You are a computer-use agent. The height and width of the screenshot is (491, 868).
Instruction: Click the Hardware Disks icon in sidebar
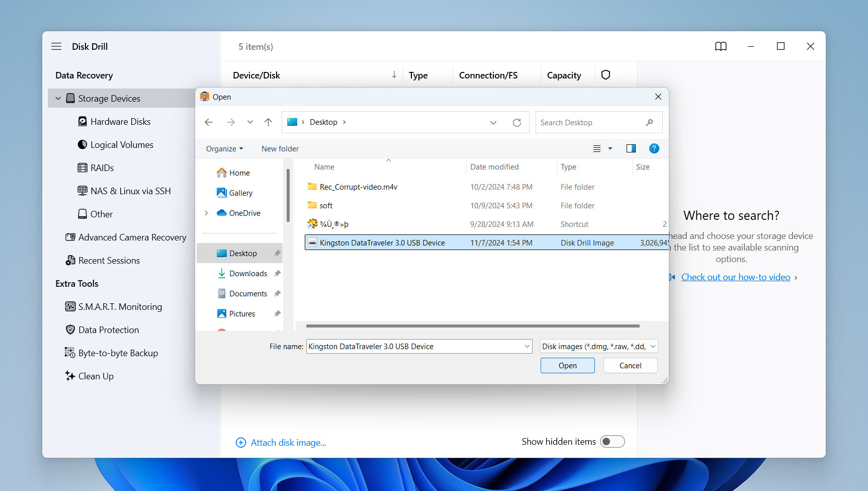pos(82,121)
